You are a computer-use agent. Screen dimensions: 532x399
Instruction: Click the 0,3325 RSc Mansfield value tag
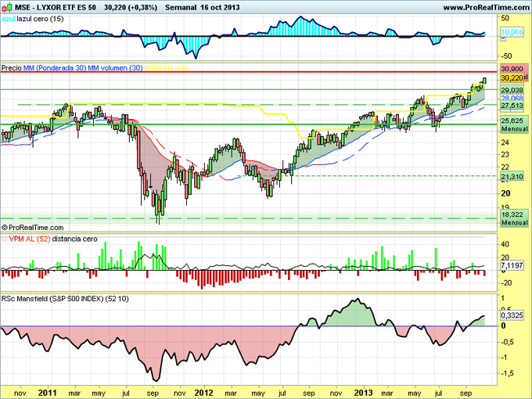coord(511,315)
